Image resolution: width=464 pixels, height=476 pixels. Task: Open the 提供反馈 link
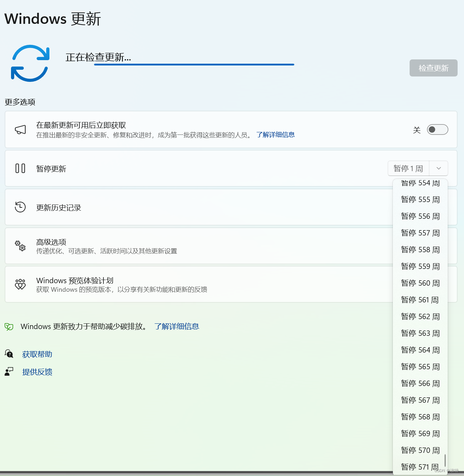tap(37, 372)
